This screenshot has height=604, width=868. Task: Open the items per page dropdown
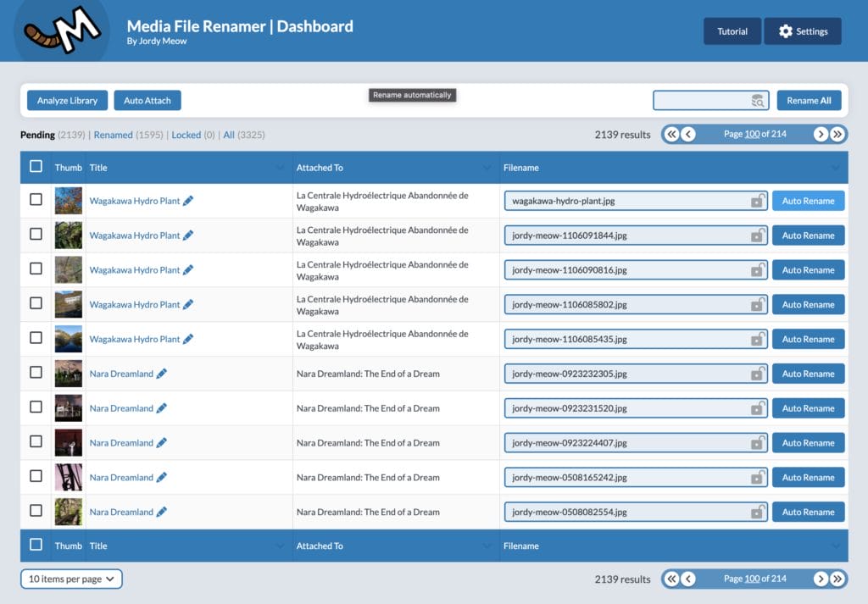[x=71, y=579]
